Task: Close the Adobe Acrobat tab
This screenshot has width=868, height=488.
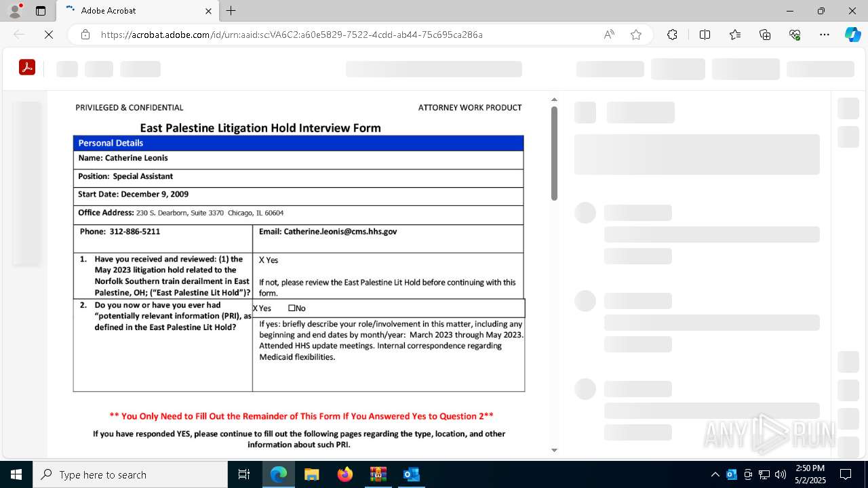Action: coord(209,11)
